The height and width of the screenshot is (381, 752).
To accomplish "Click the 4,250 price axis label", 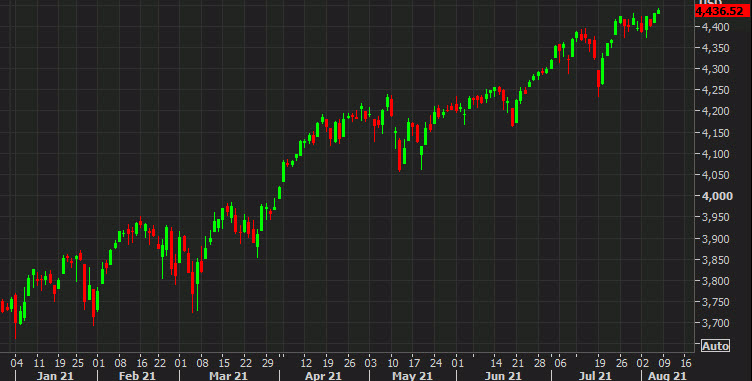I will 717,90.
